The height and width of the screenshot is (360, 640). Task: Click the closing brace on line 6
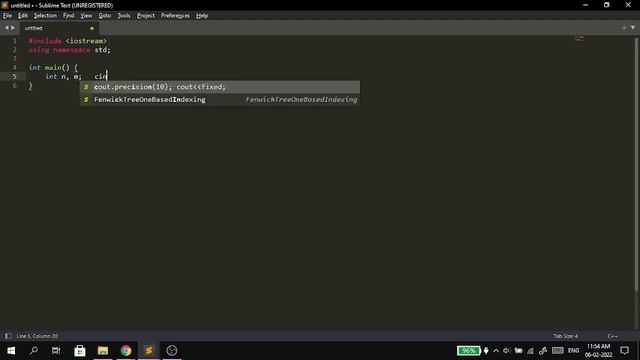pyautogui.click(x=30, y=85)
